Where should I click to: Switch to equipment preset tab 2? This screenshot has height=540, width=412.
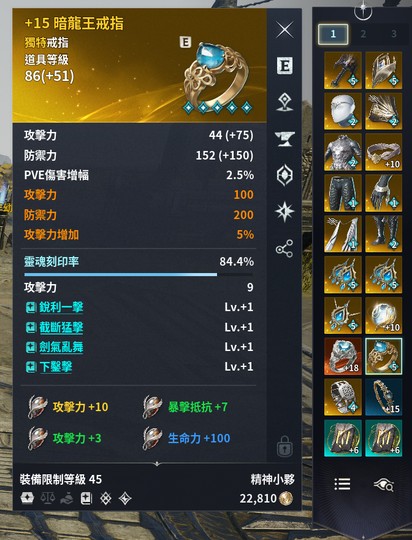click(x=363, y=34)
